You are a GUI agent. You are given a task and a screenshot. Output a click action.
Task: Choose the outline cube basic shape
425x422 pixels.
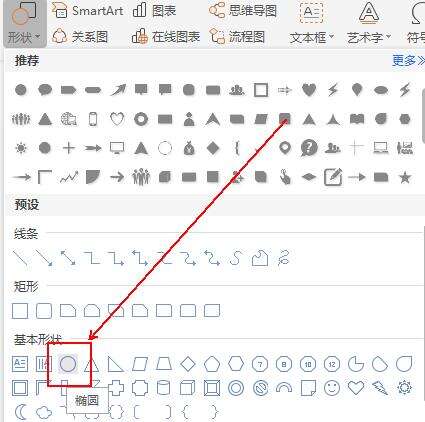pyautogui.click(x=187, y=388)
